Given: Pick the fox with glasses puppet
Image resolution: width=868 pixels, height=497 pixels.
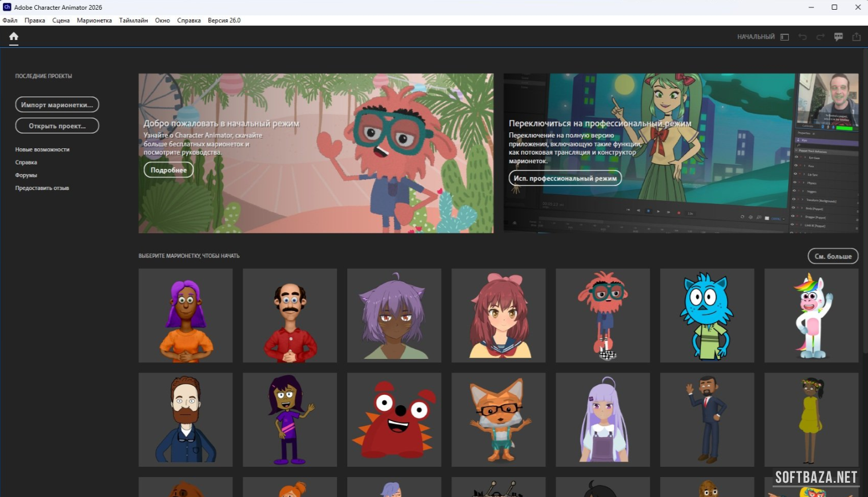Looking at the screenshot, I should (498, 420).
